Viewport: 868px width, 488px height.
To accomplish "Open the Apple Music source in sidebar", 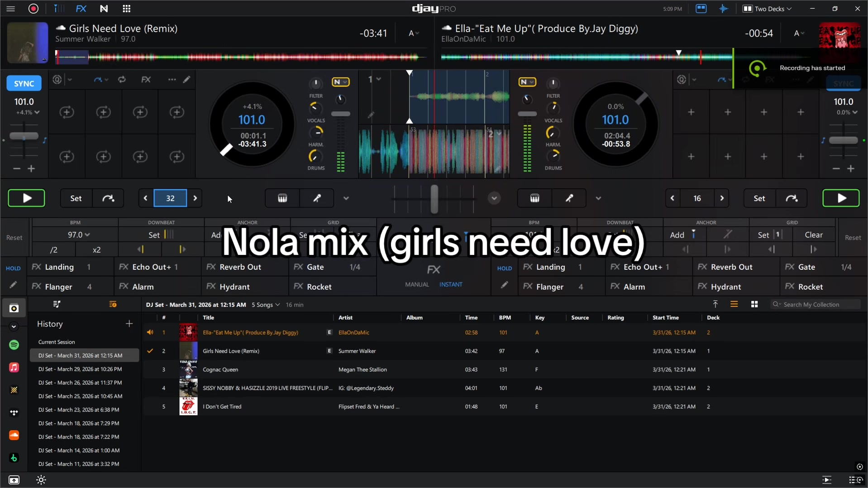I will [x=14, y=367].
